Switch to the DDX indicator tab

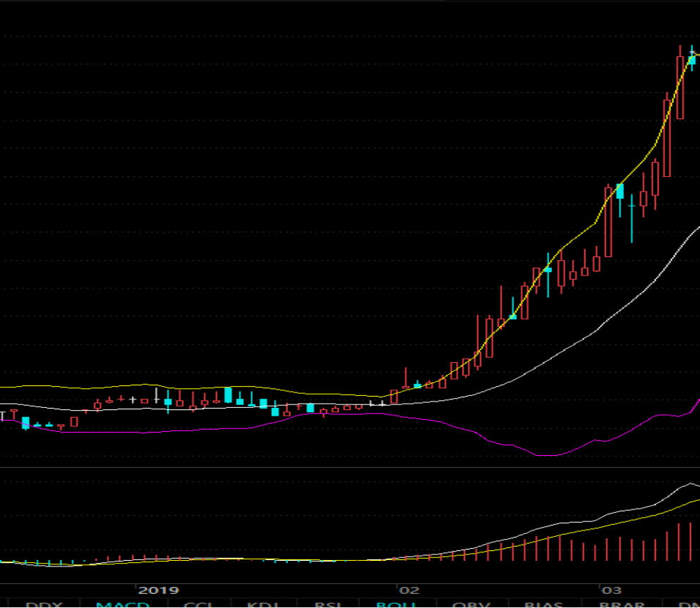44,604
